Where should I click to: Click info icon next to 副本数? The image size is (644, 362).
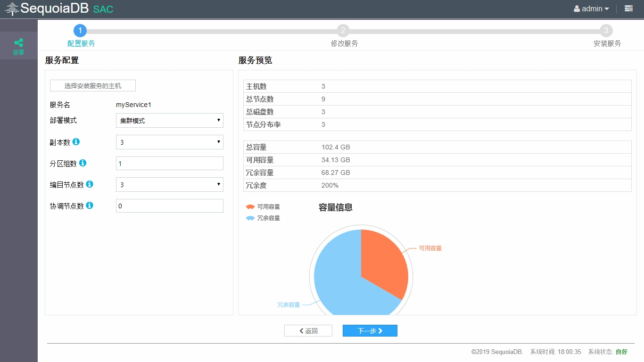[76, 141]
